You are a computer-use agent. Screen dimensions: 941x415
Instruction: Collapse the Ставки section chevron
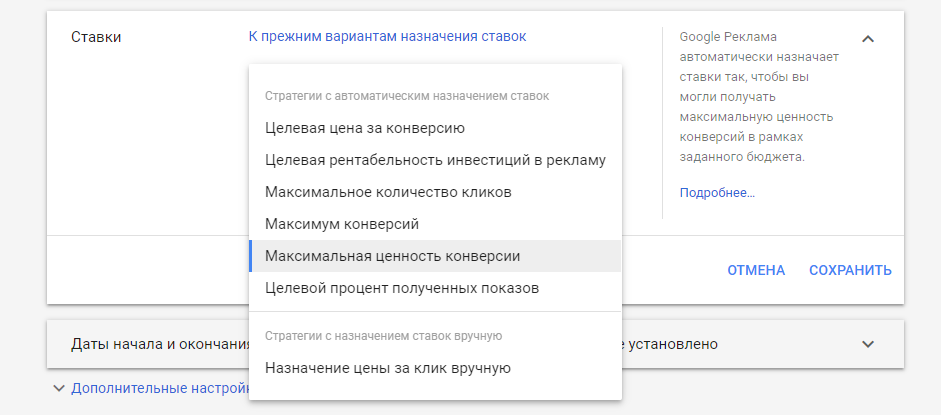(x=868, y=39)
